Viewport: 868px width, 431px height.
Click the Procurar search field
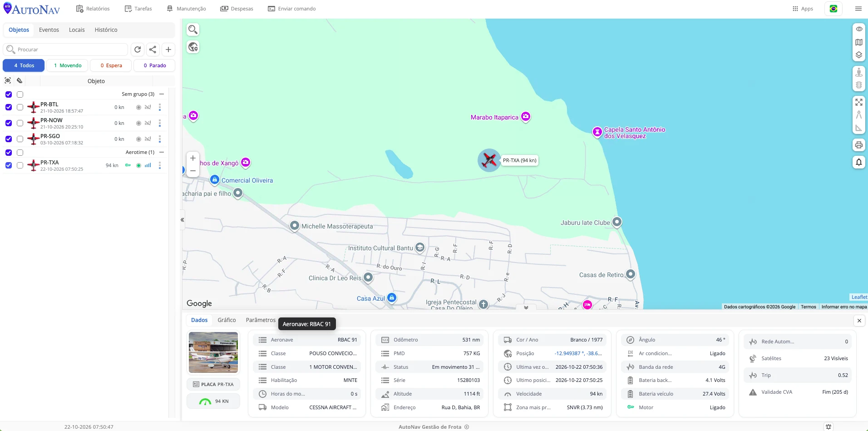pyautogui.click(x=65, y=50)
